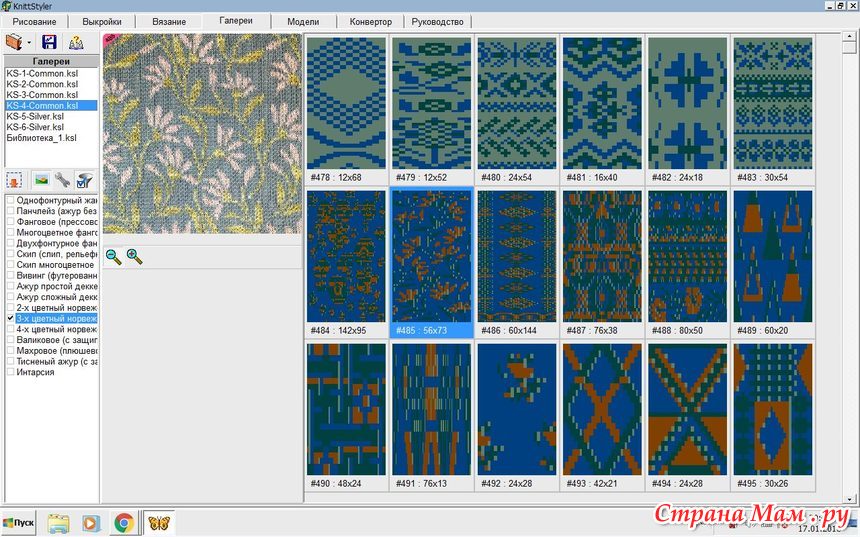Click the help wizard icon with question mark

(76, 42)
